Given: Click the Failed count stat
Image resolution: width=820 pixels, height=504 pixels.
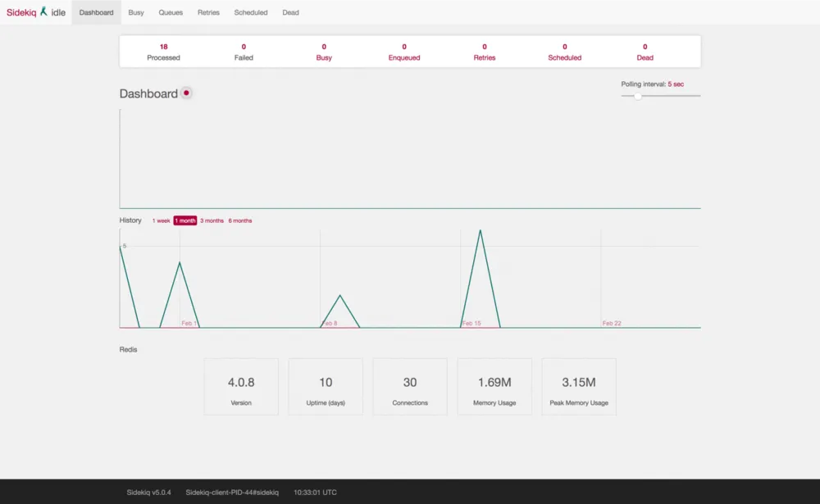Looking at the screenshot, I should [244, 52].
